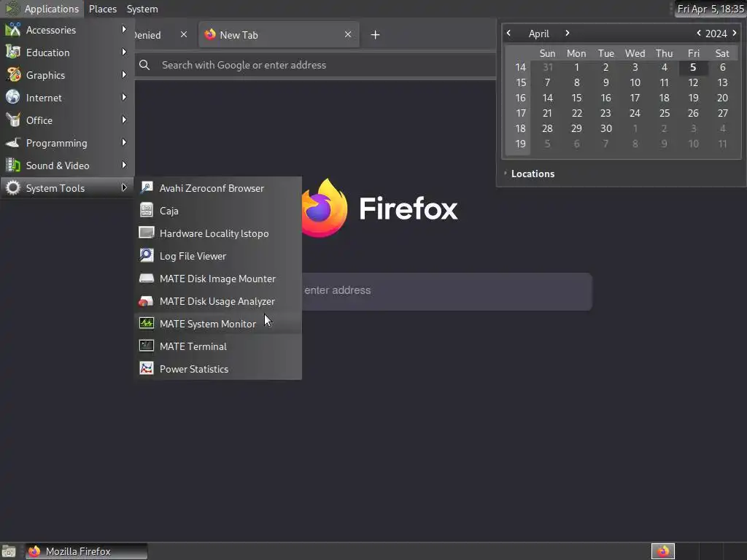This screenshot has height=560, width=747.
Task: Click the Sound & Video icon
Action: click(13, 166)
